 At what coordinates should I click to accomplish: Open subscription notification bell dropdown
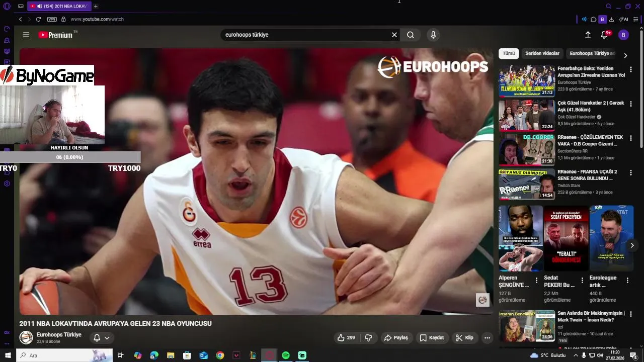pyautogui.click(x=102, y=338)
